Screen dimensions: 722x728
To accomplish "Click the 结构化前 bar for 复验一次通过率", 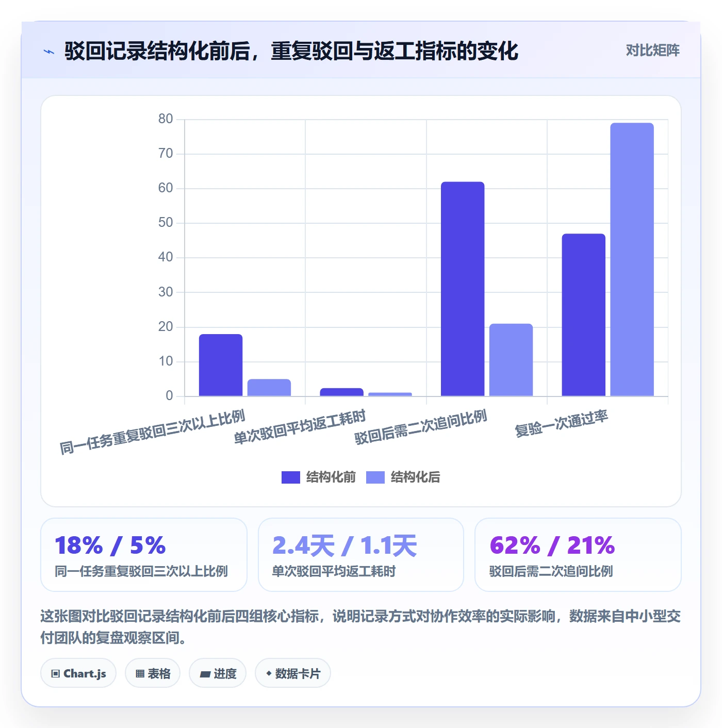I will pyautogui.click(x=583, y=315).
